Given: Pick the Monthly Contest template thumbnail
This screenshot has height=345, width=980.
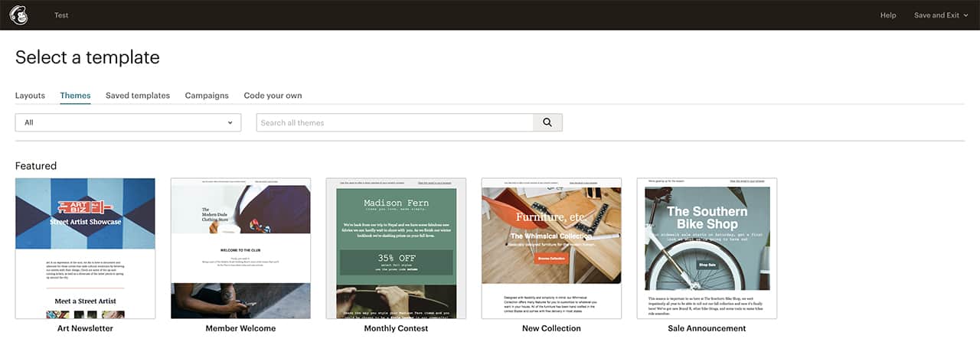Looking at the screenshot, I should click(396, 248).
